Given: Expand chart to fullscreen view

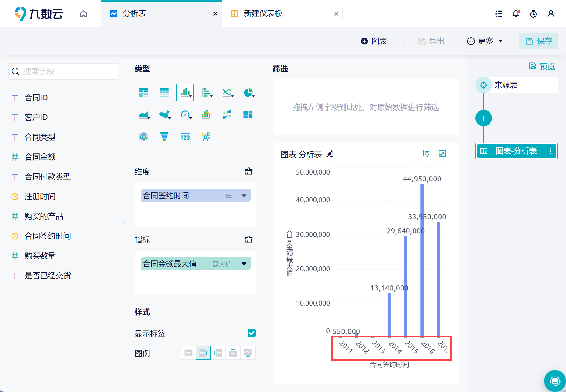Looking at the screenshot, I should (x=442, y=154).
